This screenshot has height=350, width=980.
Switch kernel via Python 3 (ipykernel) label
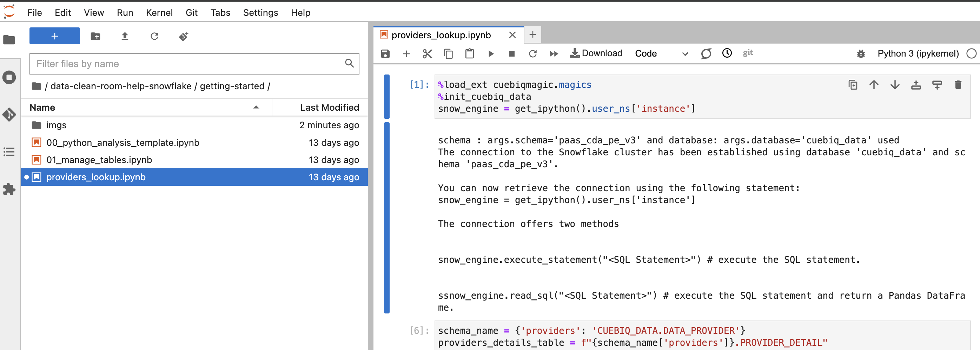click(918, 54)
